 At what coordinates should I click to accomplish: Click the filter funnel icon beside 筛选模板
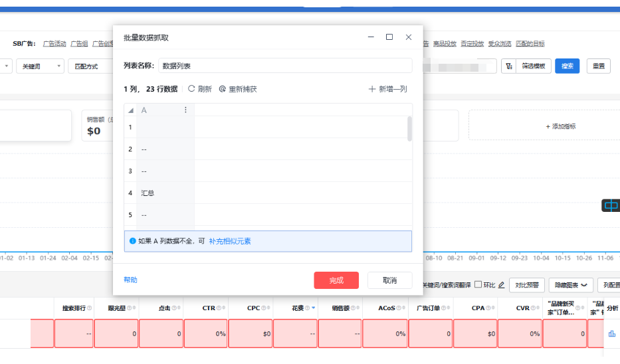pyautogui.click(x=509, y=66)
